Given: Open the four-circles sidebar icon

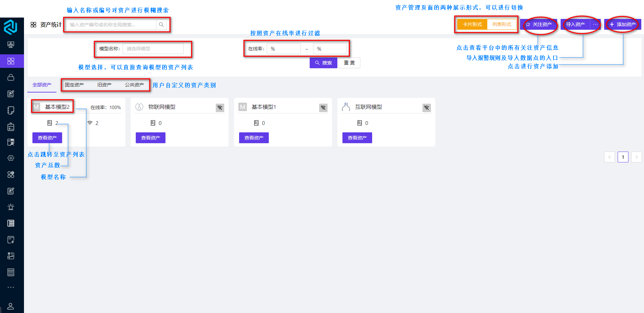Looking at the screenshot, I should click(11, 175).
